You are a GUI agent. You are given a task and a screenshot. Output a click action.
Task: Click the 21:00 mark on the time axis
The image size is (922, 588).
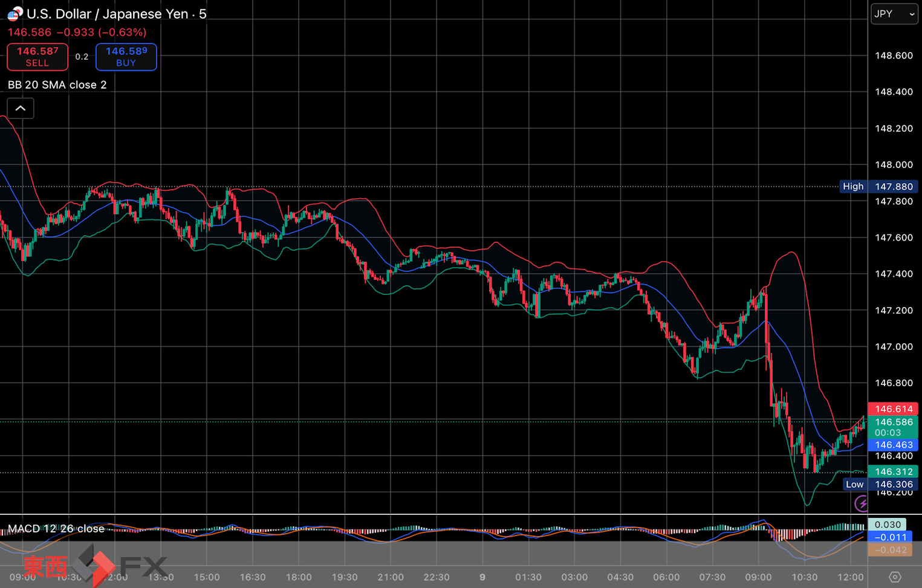point(391,577)
